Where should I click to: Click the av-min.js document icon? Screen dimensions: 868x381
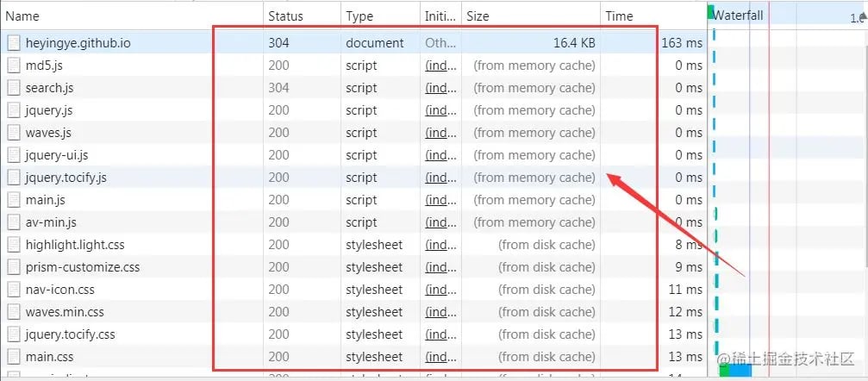(14, 222)
